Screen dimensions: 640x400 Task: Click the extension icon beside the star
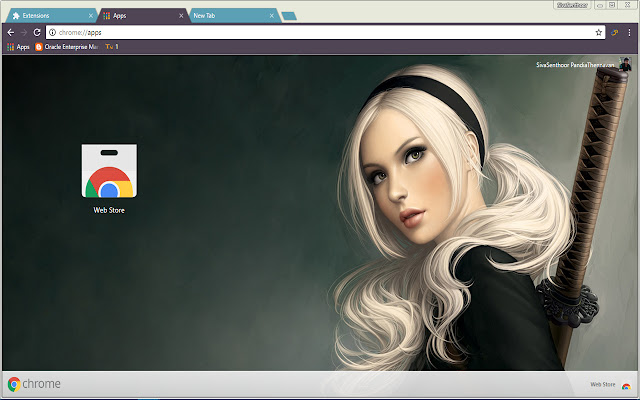[x=614, y=32]
